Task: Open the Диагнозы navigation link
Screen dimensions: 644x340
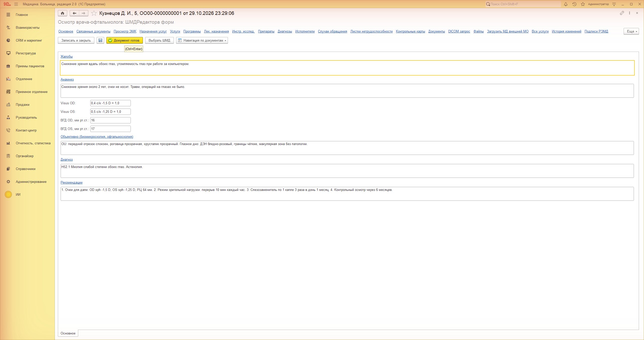Action: pyautogui.click(x=285, y=31)
